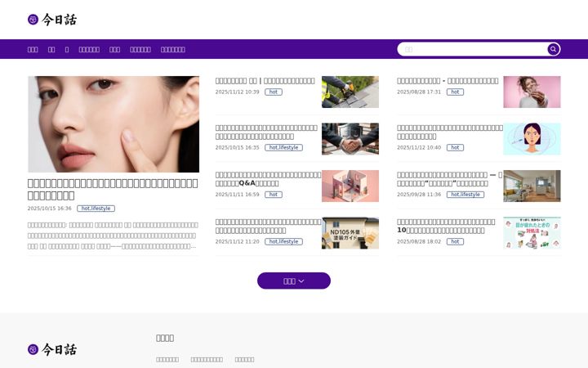Open the woman on pink background thumbnail
Screen dimensions: 588x368
(532, 92)
